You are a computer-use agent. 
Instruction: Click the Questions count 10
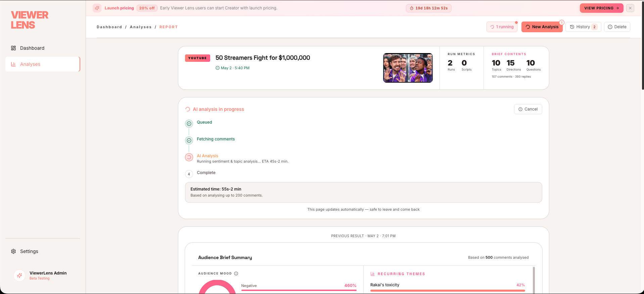531,63
